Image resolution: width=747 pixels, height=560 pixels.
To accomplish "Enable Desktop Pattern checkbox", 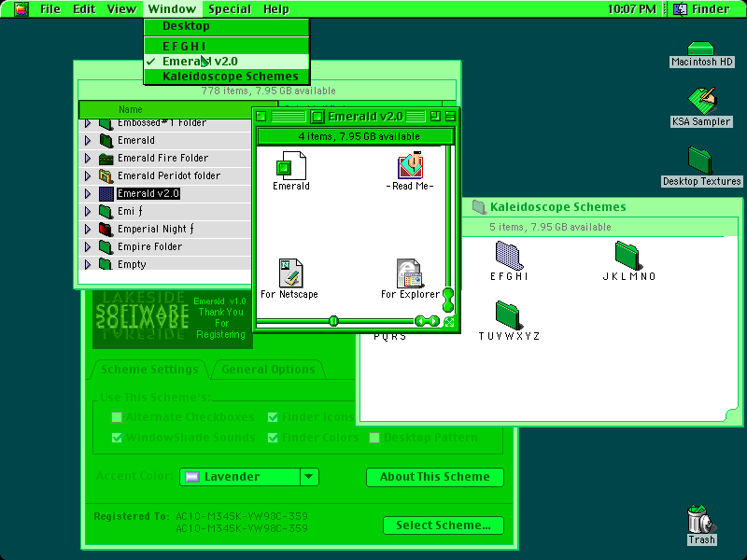I will tap(374, 437).
